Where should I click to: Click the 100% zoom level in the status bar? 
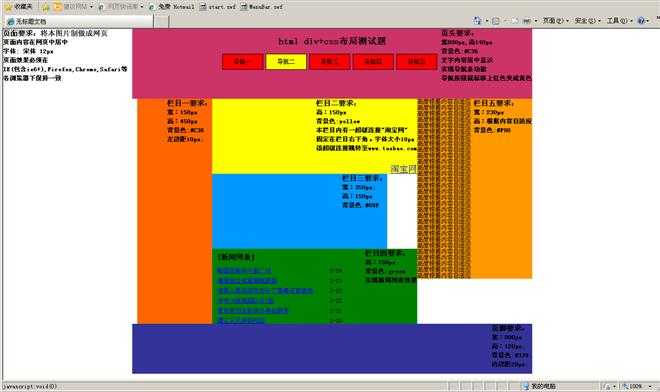coord(636,386)
